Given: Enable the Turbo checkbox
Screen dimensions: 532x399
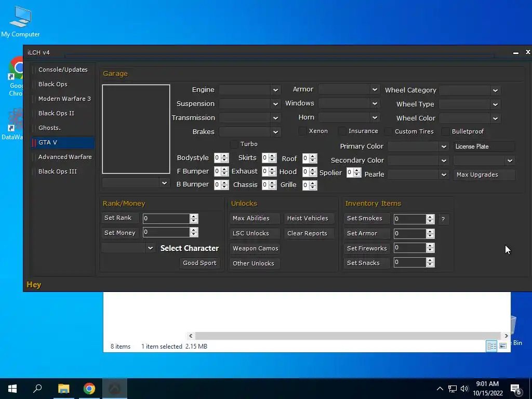Looking at the screenshot, I should coord(234,144).
